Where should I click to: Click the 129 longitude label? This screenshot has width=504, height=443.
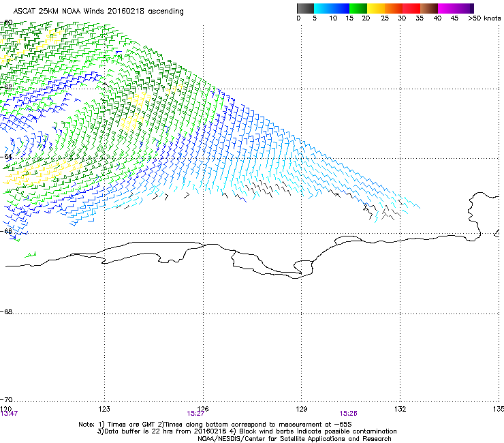tap(302, 409)
